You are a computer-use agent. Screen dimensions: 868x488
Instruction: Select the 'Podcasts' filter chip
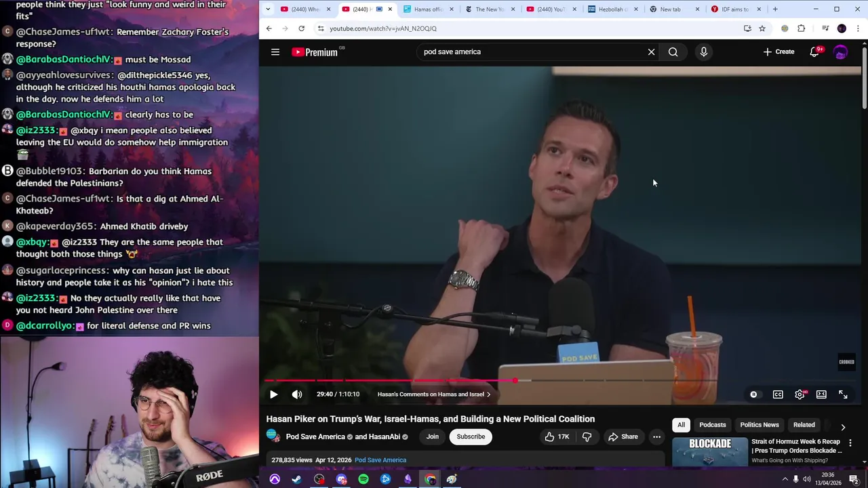tap(712, 425)
